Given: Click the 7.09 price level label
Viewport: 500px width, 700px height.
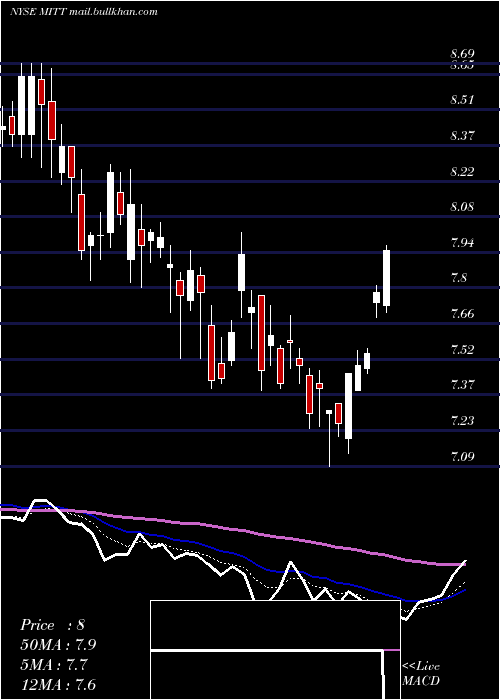Looking at the screenshot, I should [462, 456].
